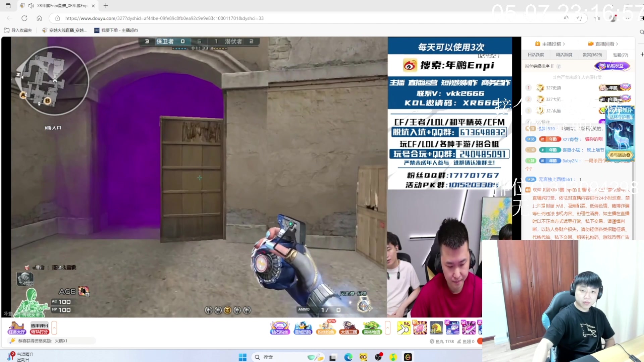The image size is (644, 362).
Task: View site information lock icon
Action: coord(58,18)
